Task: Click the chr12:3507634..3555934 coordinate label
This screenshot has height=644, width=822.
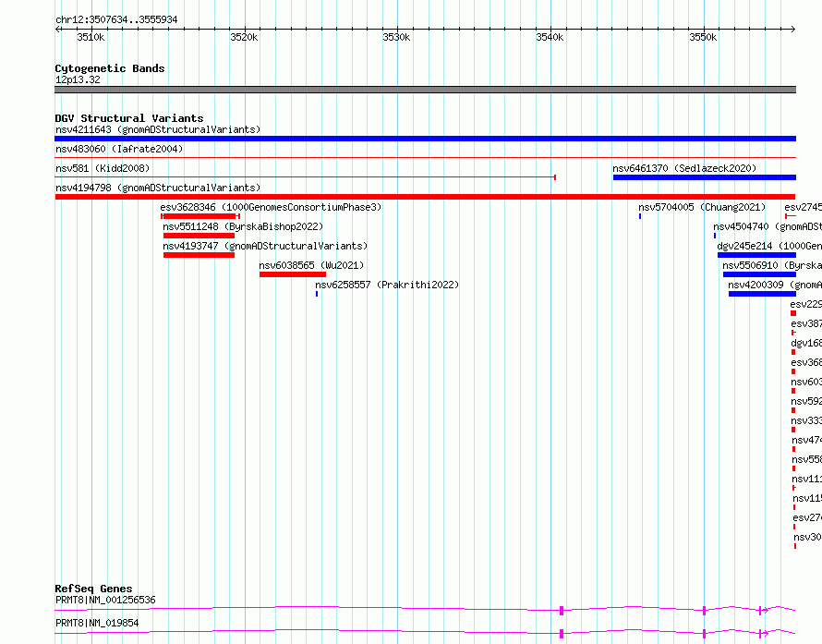Action: [x=116, y=19]
